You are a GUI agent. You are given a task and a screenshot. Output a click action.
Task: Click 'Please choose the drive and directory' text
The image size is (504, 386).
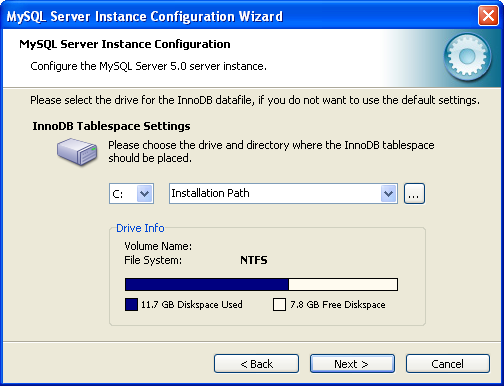[271, 152]
